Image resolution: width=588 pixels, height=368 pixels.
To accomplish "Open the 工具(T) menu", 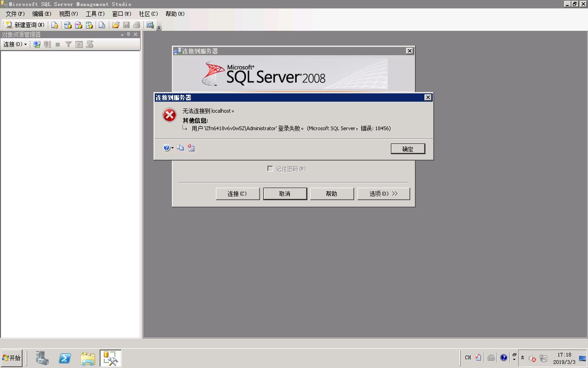I will (x=95, y=14).
